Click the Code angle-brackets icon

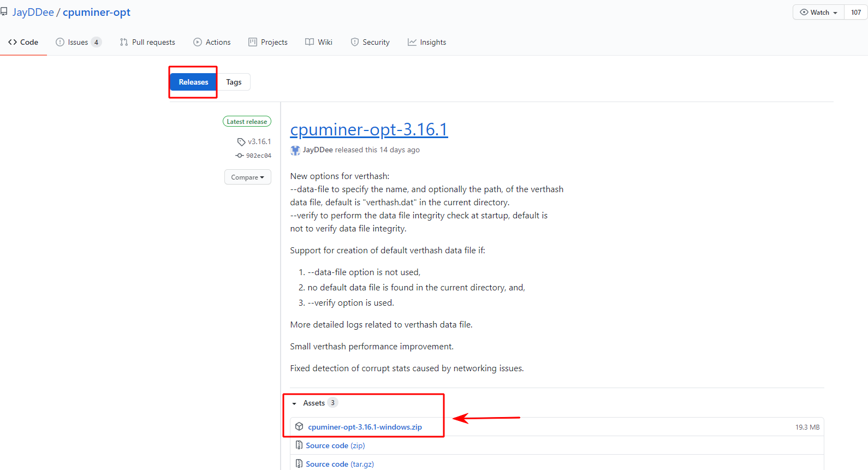point(13,42)
